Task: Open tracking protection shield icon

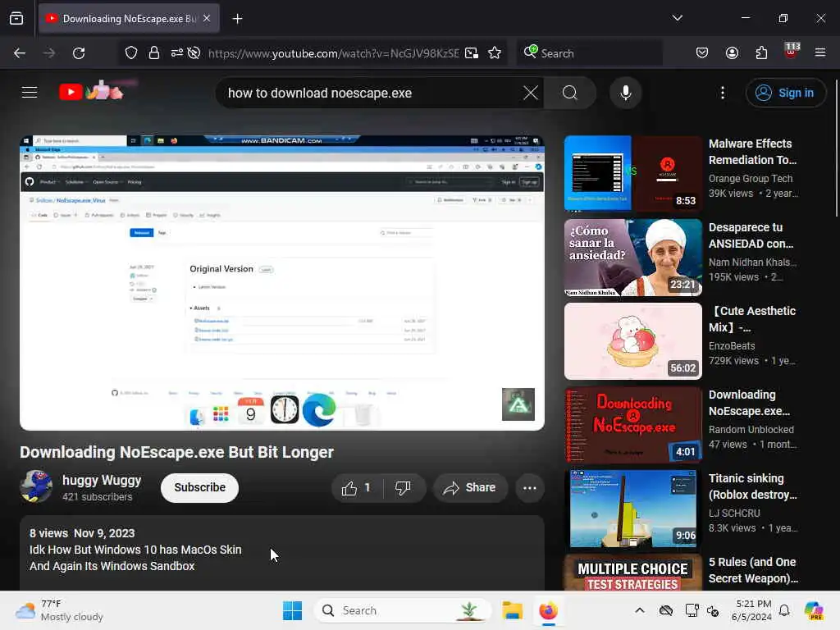Action: click(x=131, y=53)
